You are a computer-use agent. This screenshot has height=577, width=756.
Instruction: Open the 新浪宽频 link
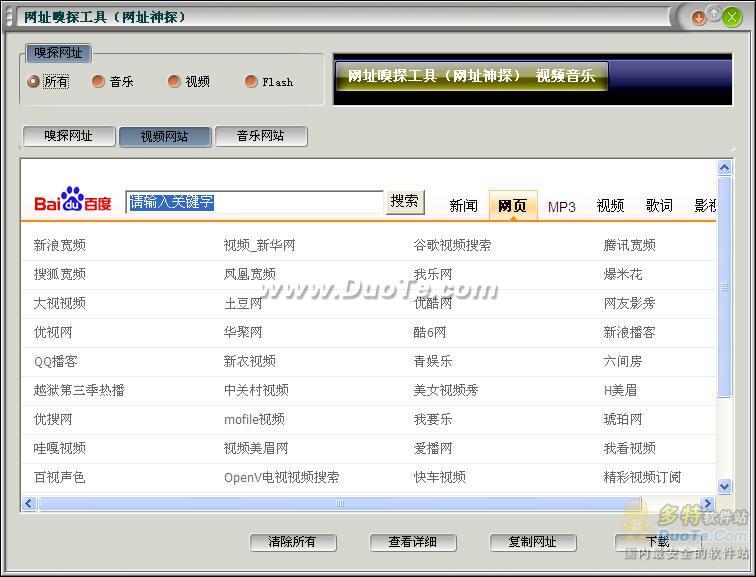pos(60,245)
